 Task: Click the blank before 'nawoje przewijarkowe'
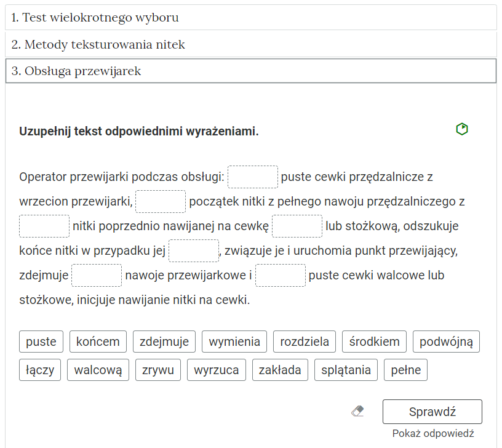[x=96, y=275]
